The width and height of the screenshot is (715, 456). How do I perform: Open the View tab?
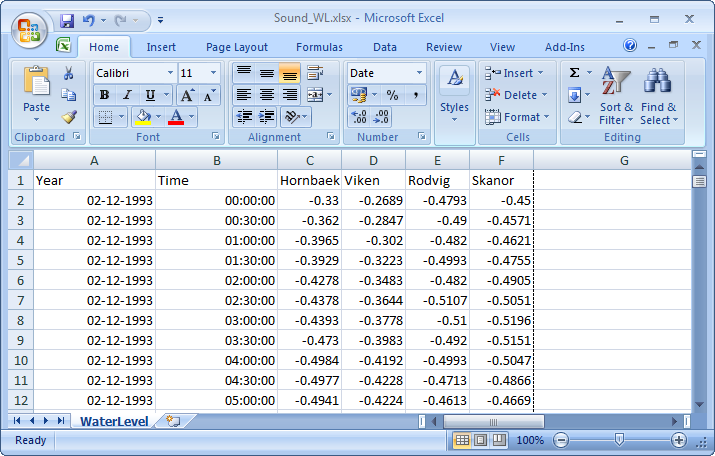click(502, 47)
